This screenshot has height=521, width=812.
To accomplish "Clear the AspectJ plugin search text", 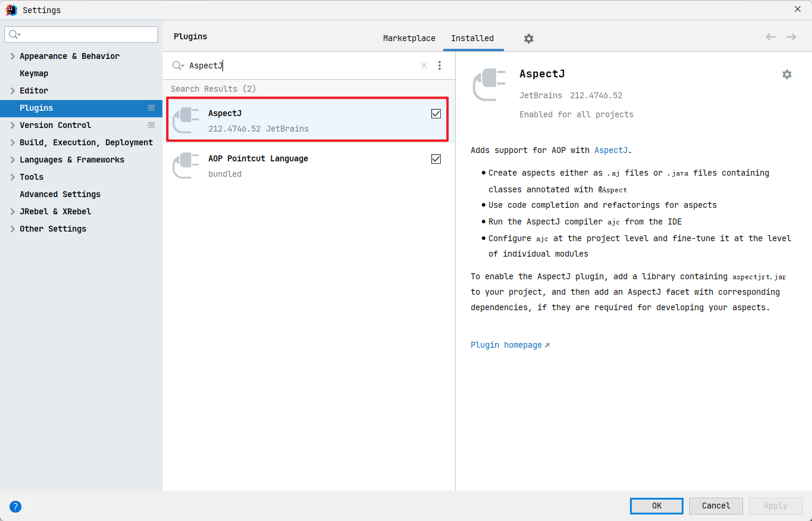I will (424, 65).
